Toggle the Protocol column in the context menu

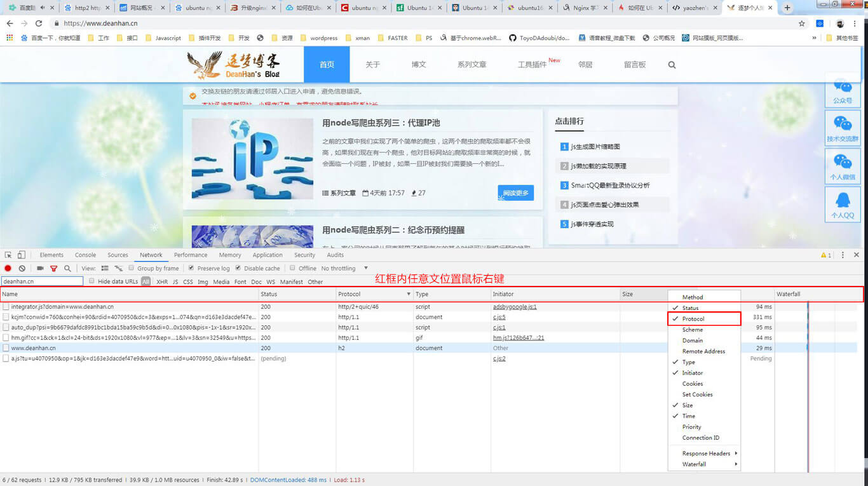[x=704, y=319]
